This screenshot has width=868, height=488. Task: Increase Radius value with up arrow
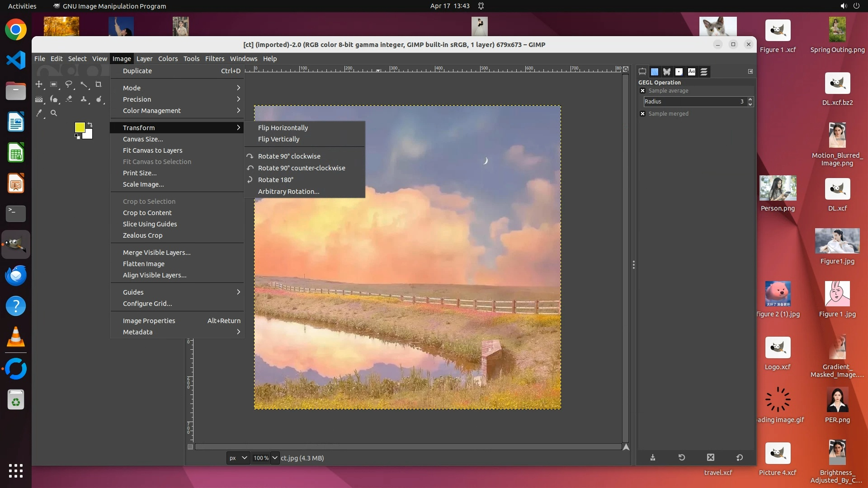tap(750, 99)
